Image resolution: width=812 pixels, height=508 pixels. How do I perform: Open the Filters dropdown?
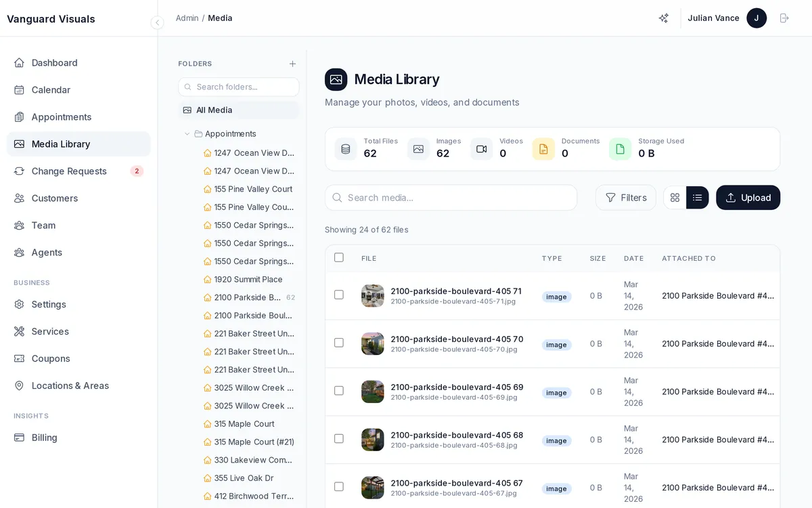click(x=625, y=198)
